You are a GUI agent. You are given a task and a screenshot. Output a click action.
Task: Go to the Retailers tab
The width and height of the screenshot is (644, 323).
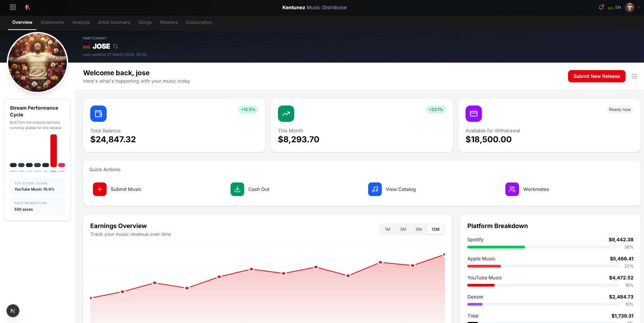[169, 22]
